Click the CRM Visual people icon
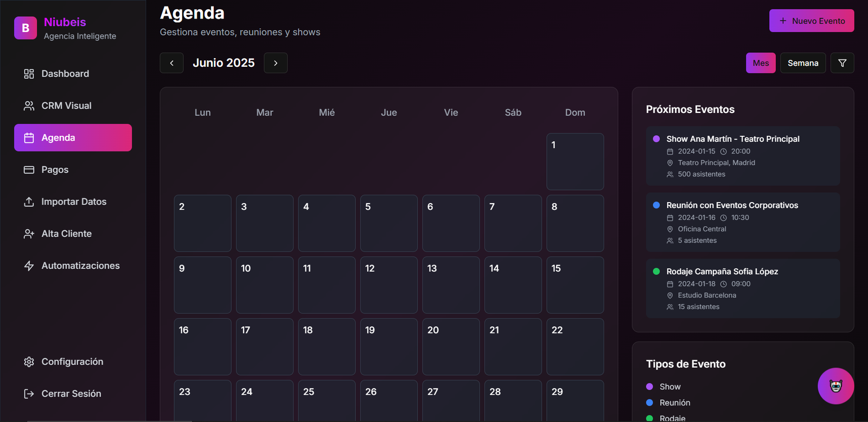Screen dimensions: 868x422 click(x=29, y=106)
